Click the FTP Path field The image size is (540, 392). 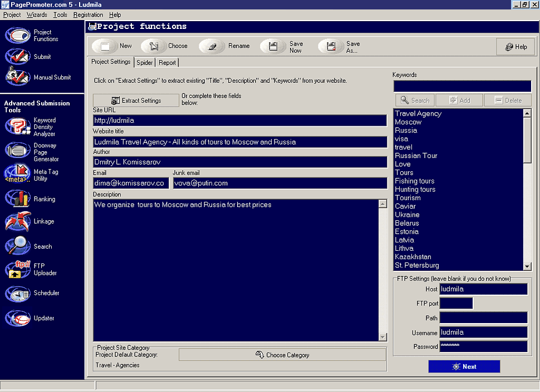pyautogui.click(x=484, y=317)
